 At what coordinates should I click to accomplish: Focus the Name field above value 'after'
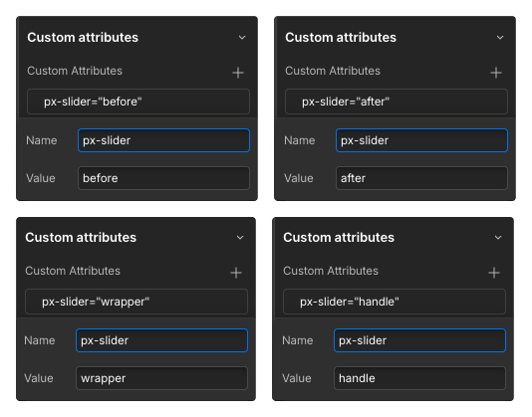pos(421,140)
